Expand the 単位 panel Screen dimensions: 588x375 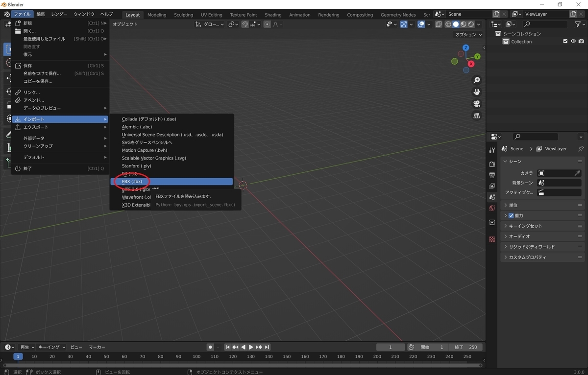[x=542, y=205]
